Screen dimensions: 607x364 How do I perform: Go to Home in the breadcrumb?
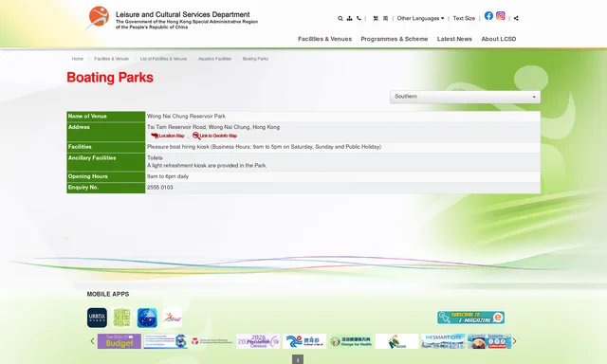point(78,59)
